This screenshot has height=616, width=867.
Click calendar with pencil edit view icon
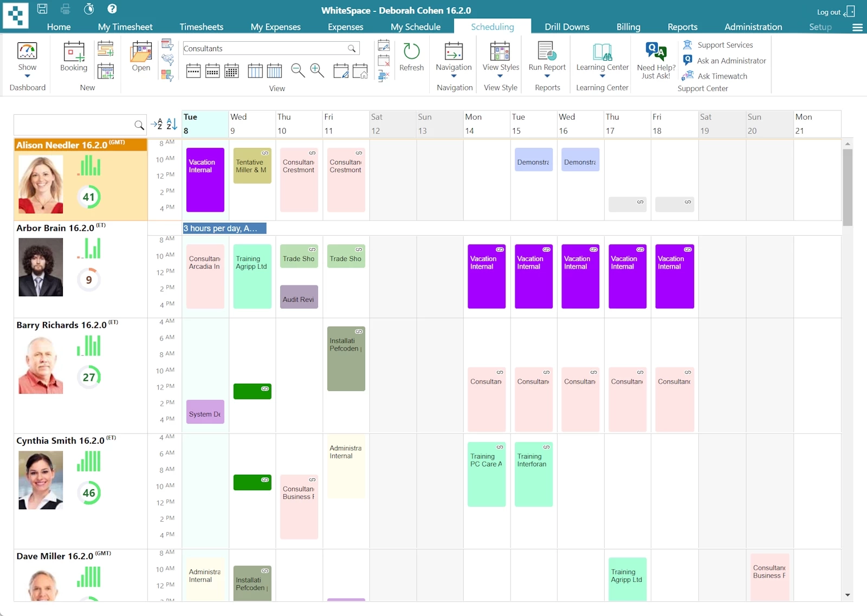tap(341, 70)
